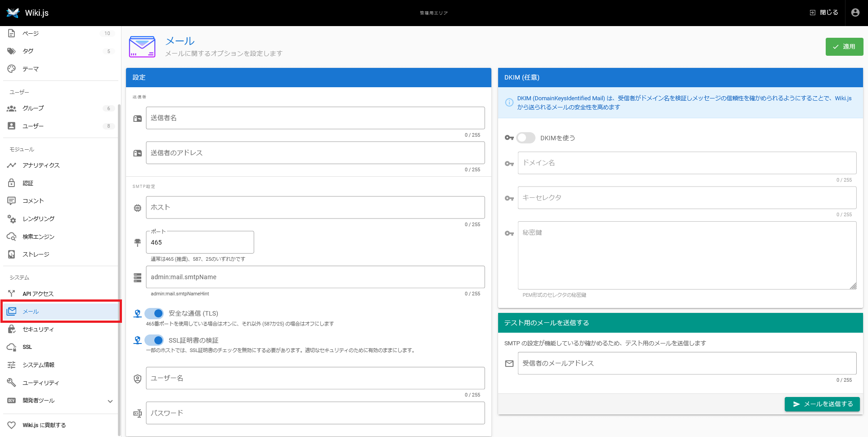868x437 pixels.
Task: Click the Wiki.js に貢献する heart icon
Action: coord(12,425)
